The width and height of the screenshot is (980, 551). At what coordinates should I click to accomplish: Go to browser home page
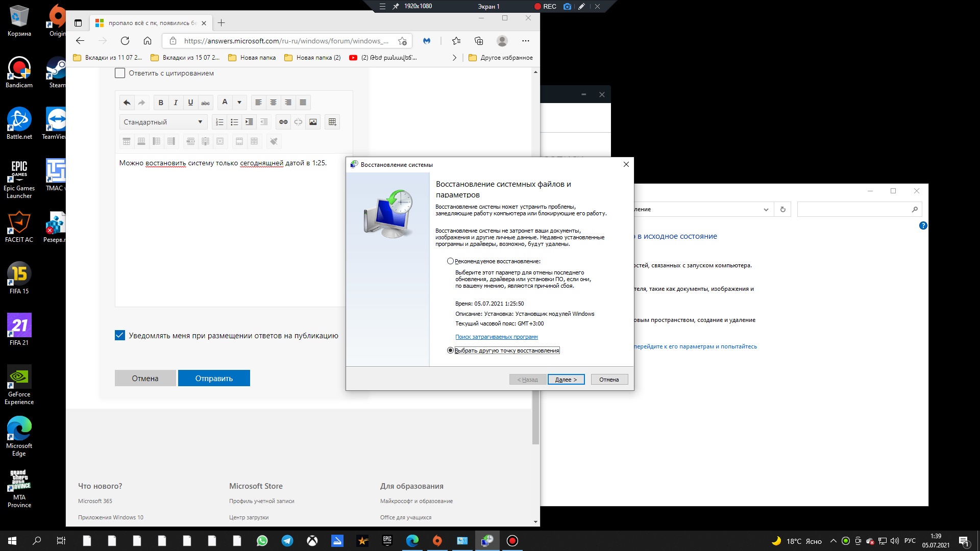(x=148, y=41)
